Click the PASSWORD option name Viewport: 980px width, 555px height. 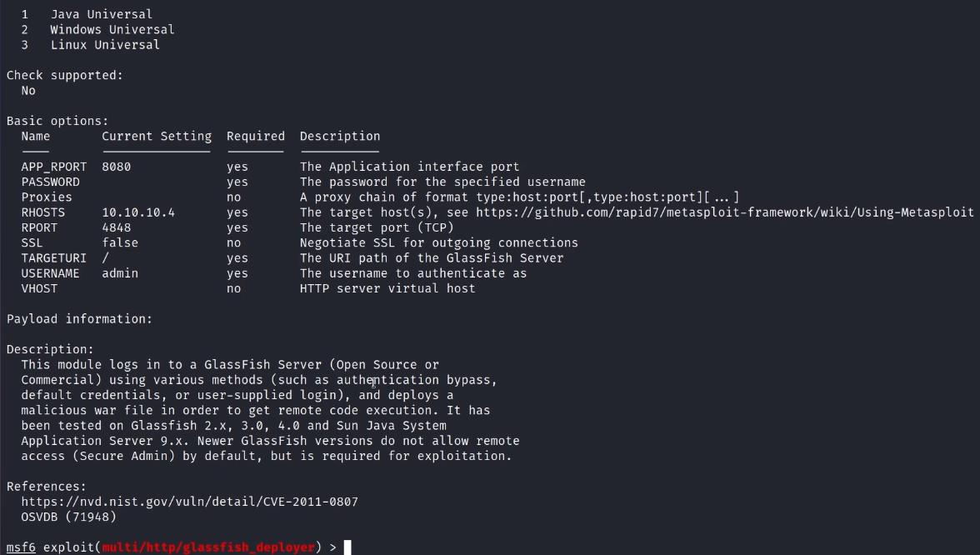(51, 182)
